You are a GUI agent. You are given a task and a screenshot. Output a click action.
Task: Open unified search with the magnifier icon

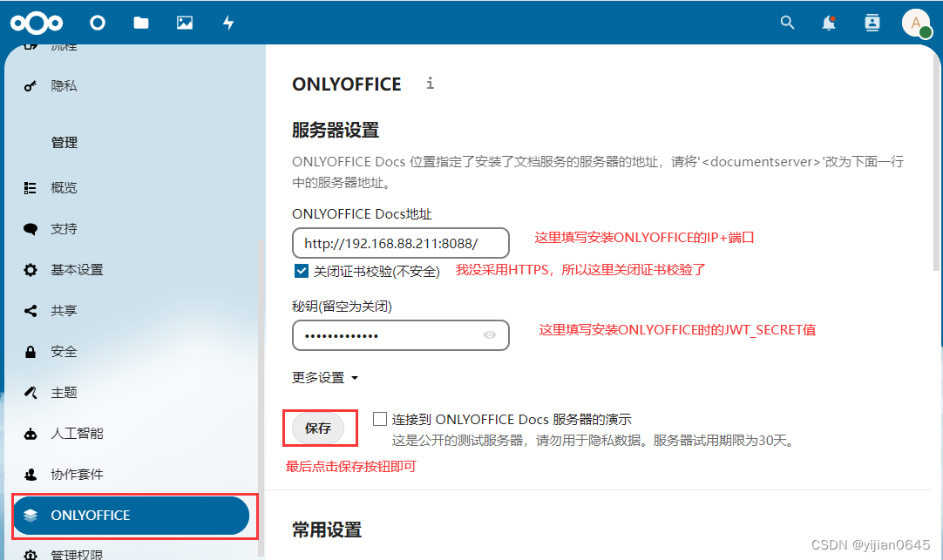pyautogui.click(x=787, y=23)
